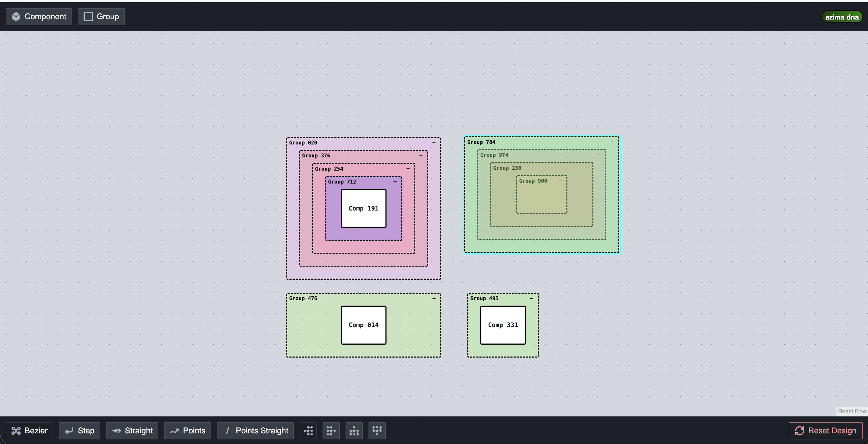The height and width of the screenshot is (444, 868).
Task: Select the Points Straight edge style icon
Action: (228, 431)
